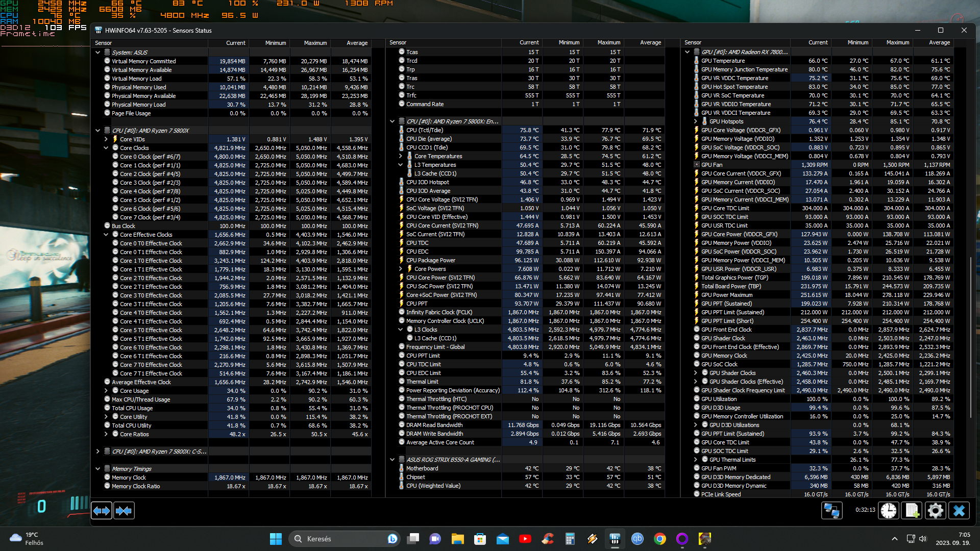Start logging with the sheet-plus icon
This screenshot has height=551, width=980.
(912, 511)
